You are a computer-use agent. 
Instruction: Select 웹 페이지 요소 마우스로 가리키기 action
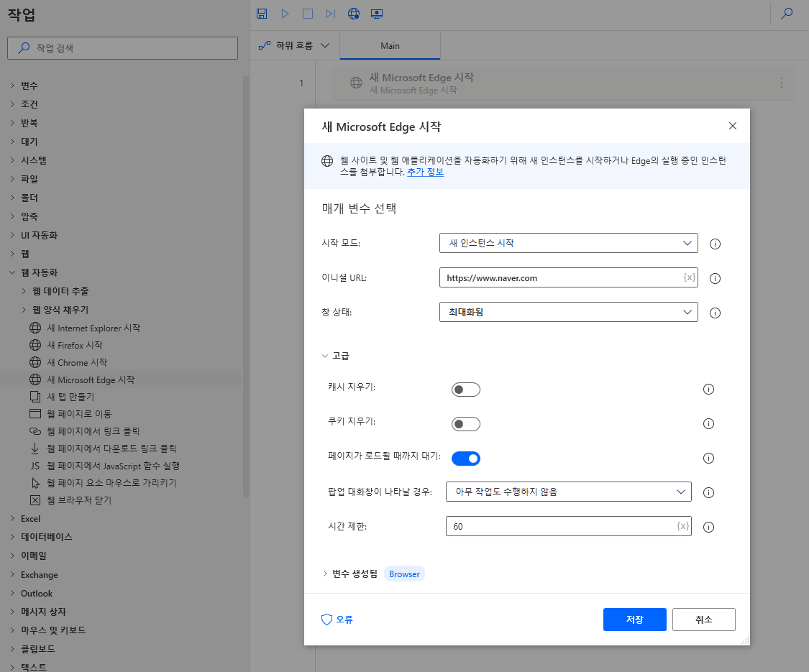[111, 483]
